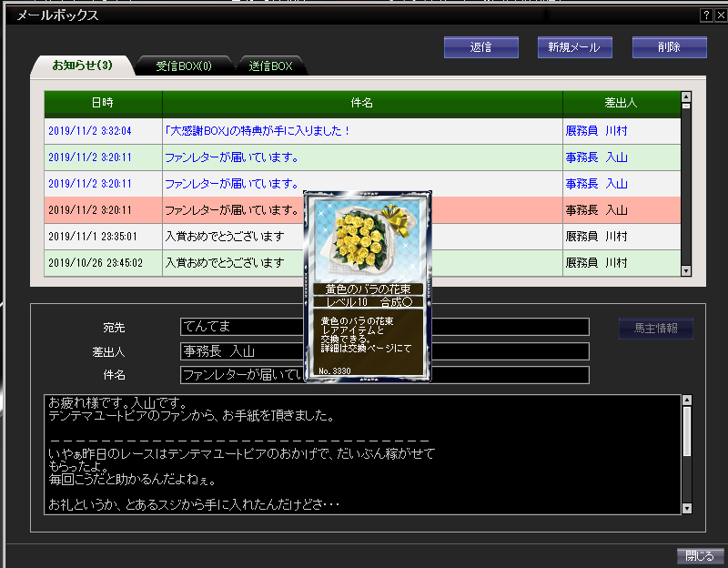Screen dimensions: 728x568
Task: Click the 差出人 column header
Action: pyautogui.click(x=621, y=103)
